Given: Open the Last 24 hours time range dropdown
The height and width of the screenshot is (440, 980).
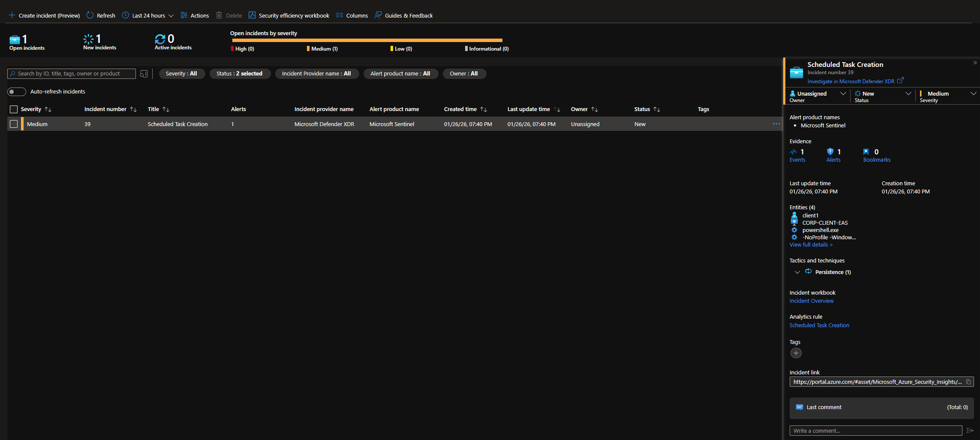Looking at the screenshot, I should [148, 15].
